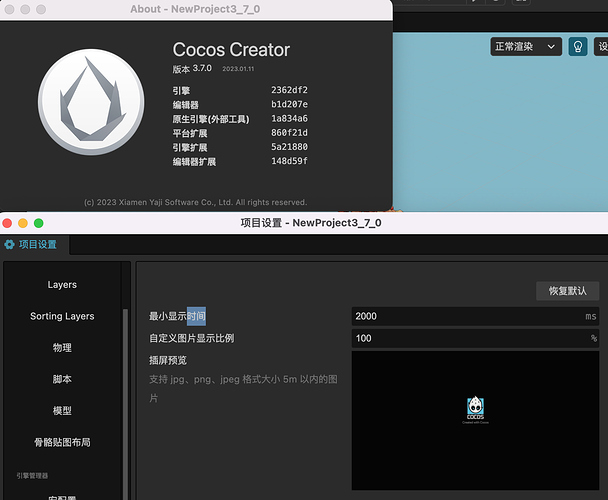This screenshot has width=608, height=500.
Task: Click the 版本 3.7.0 text
Action: 192,69
